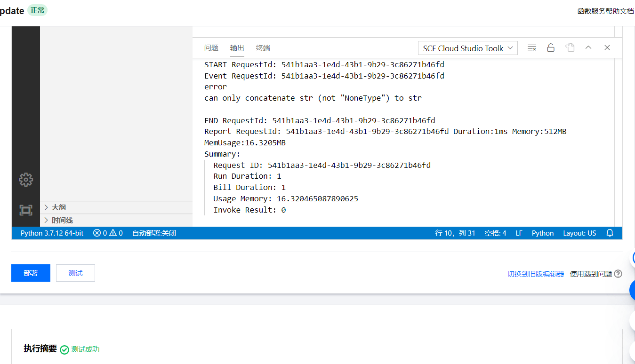Click the Run Duration: 1 line
Image resolution: width=635 pixels, height=364 pixels.
pos(247,176)
